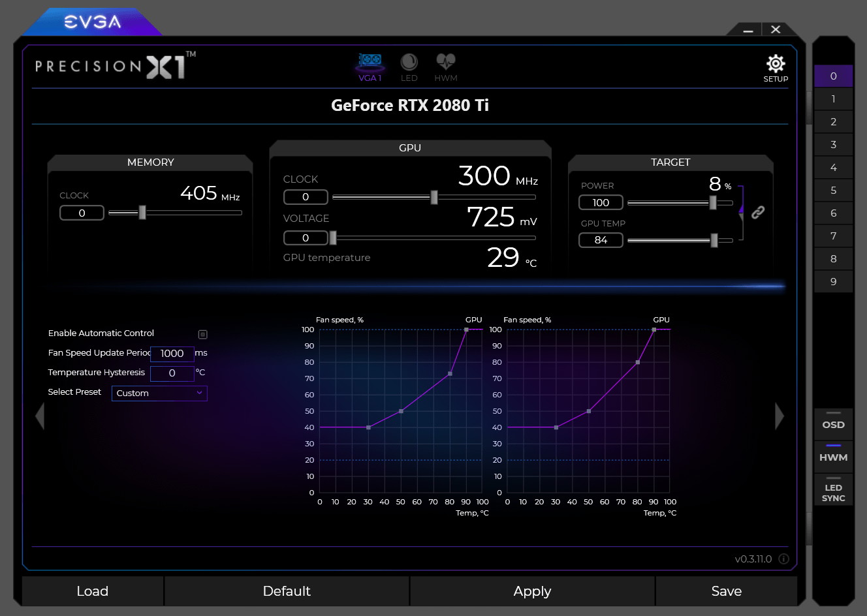867x616 pixels.
Task: Toggle the power and temp link chain icon
Action: (x=758, y=212)
